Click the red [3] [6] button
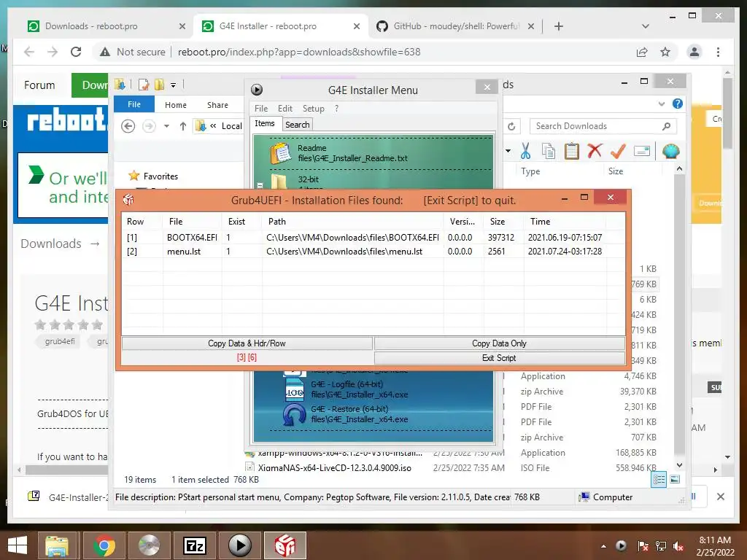 pos(247,357)
